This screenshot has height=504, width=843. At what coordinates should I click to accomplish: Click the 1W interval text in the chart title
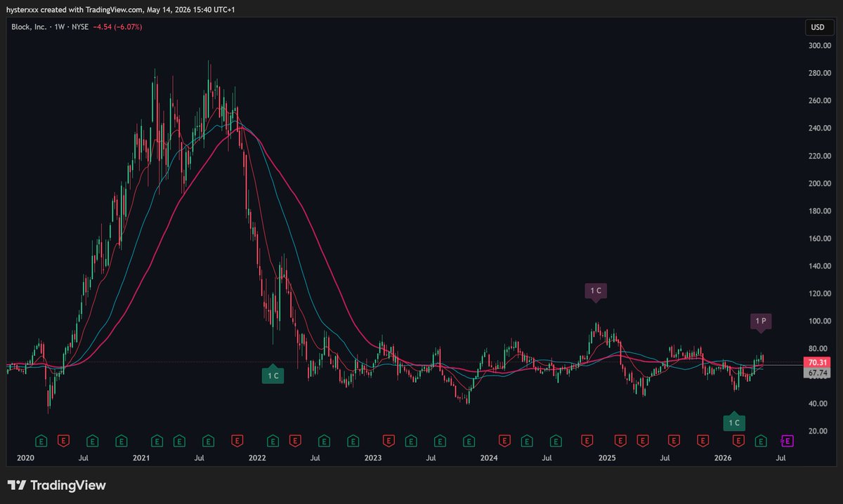click(59, 27)
